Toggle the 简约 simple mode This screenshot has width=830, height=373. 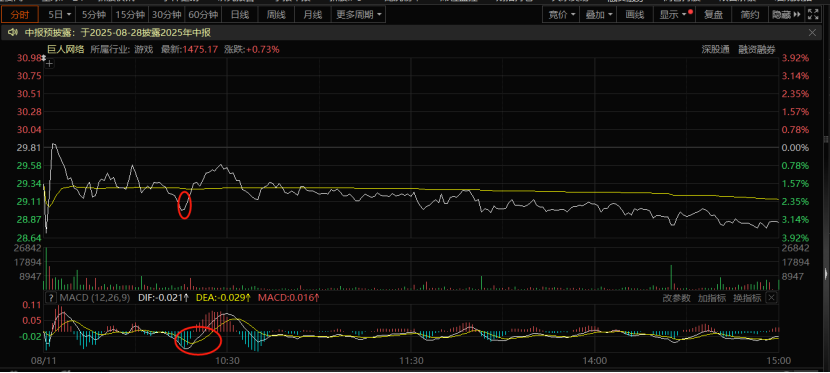click(750, 15)
